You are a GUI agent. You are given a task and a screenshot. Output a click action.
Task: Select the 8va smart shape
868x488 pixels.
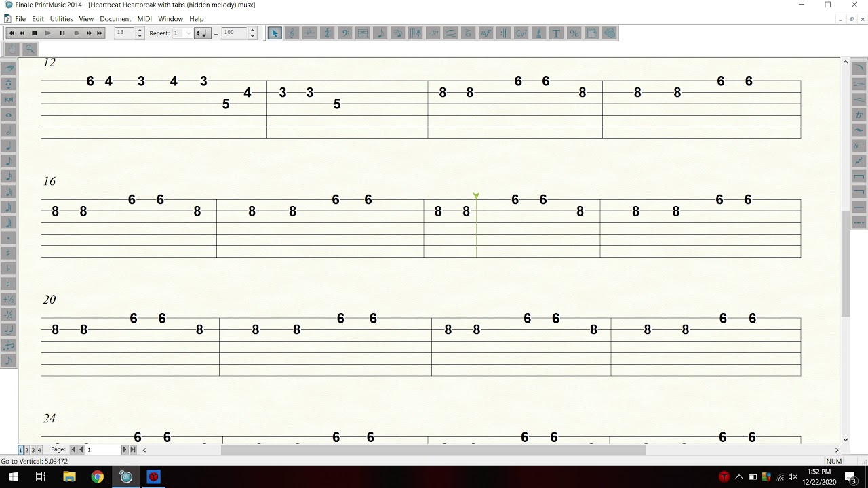point(859,146)
